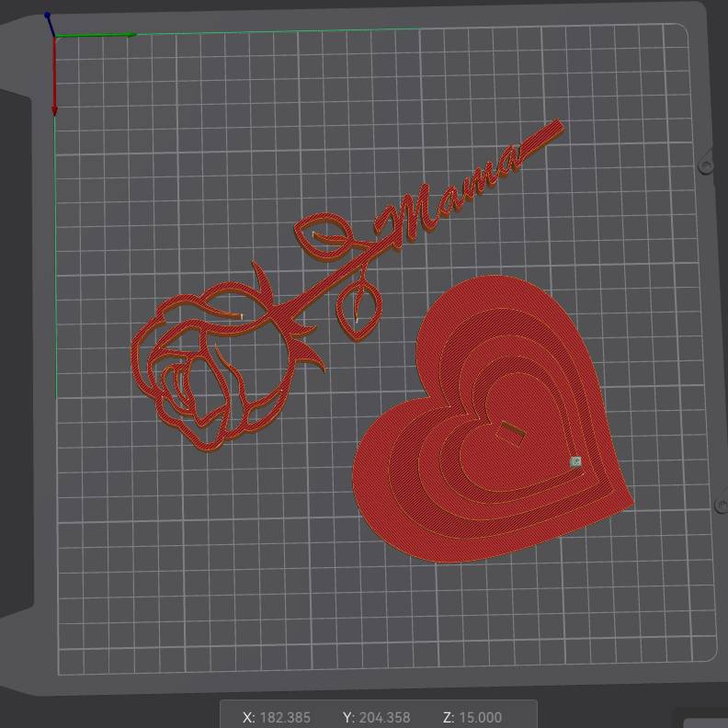Click the small grey marker icon on the heart

[575, 462]
